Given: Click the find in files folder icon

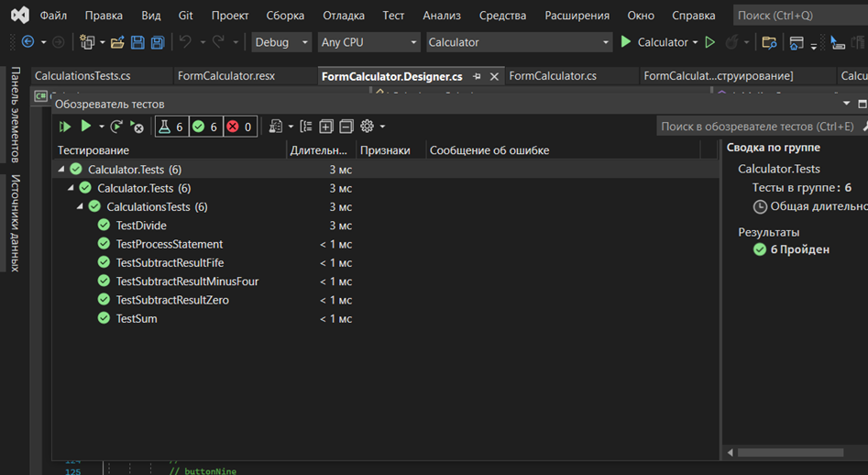Looking at the screenshot, I should 769,42.
